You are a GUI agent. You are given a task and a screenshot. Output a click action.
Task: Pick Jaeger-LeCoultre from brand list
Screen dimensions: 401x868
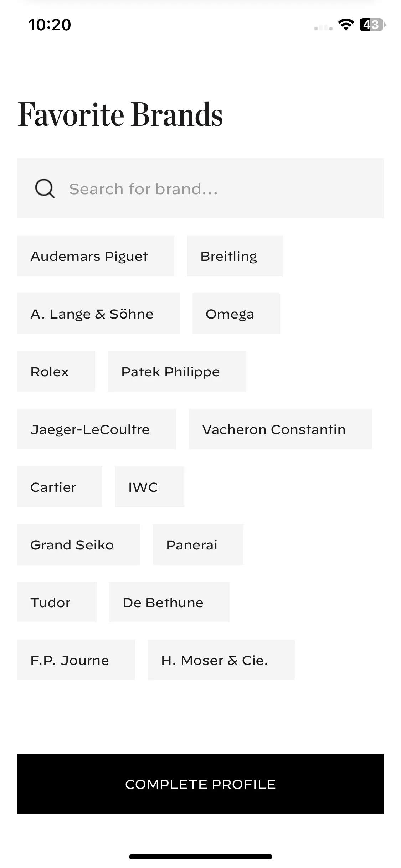(x=97, y=429)
